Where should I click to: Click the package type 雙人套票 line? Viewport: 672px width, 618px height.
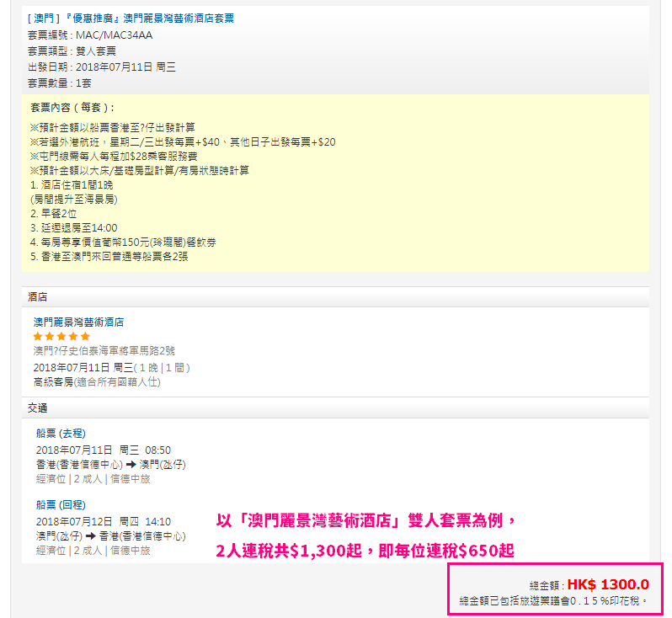(x=72, y=51)
